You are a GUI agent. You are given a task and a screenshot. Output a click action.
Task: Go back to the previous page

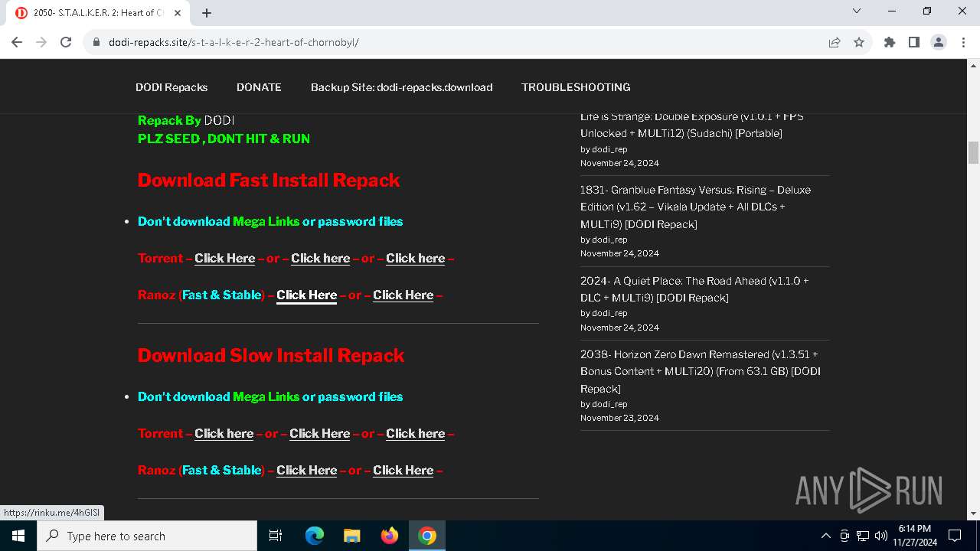pyautogui.click(x=17, y=42)
